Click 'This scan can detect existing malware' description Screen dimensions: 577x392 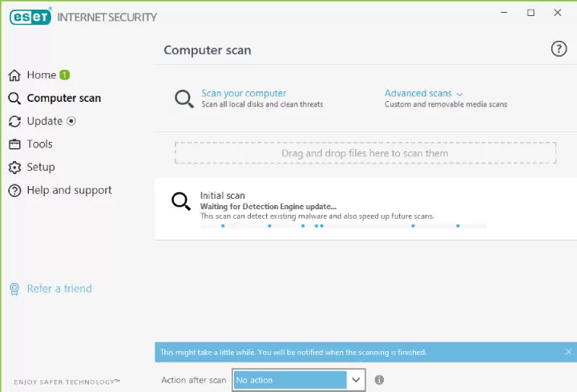(x=317, y=216)
